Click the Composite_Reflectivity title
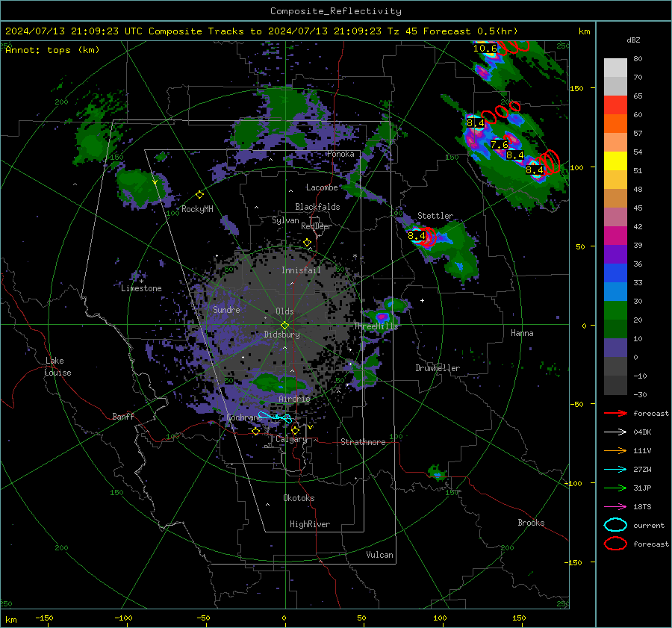The image size is (672, 628). click(x=335, y=11)
